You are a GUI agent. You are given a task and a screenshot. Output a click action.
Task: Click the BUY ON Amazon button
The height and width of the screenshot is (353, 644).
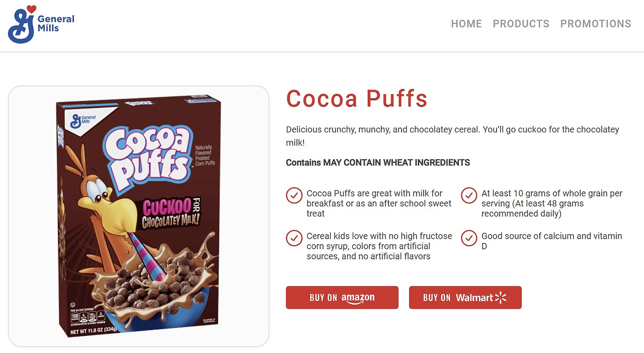click(x=342, y=298)
